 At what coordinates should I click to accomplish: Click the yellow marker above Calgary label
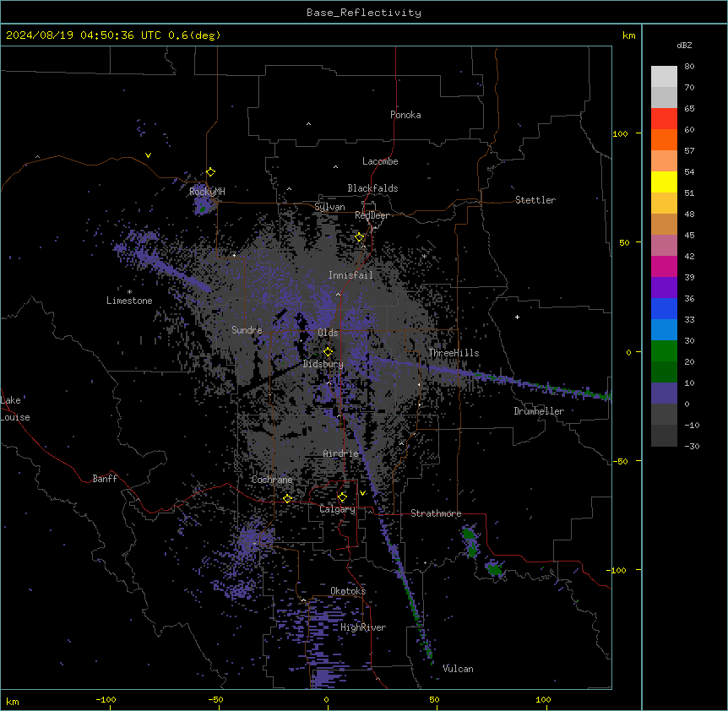[x=342, y=497]
